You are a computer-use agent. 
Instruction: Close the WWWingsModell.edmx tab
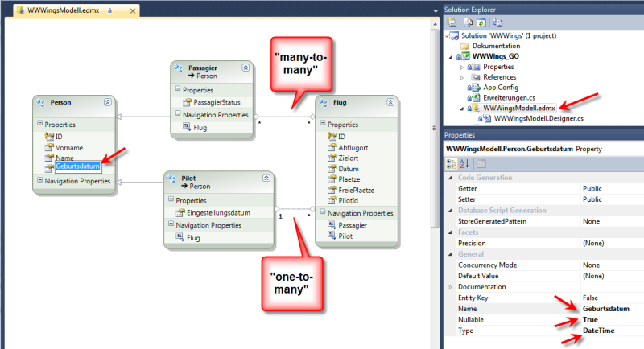(133, 11)
